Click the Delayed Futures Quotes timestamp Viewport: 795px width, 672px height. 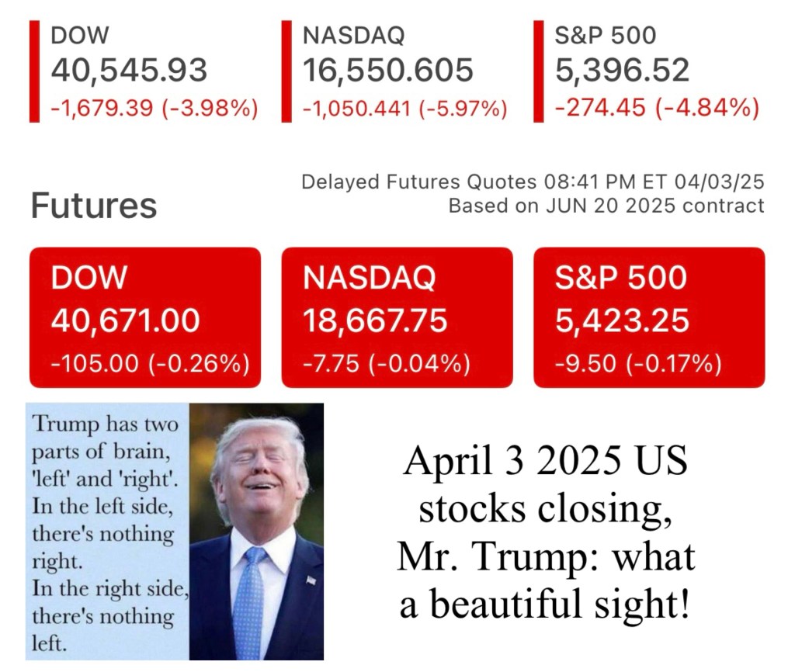click(532, 182)
